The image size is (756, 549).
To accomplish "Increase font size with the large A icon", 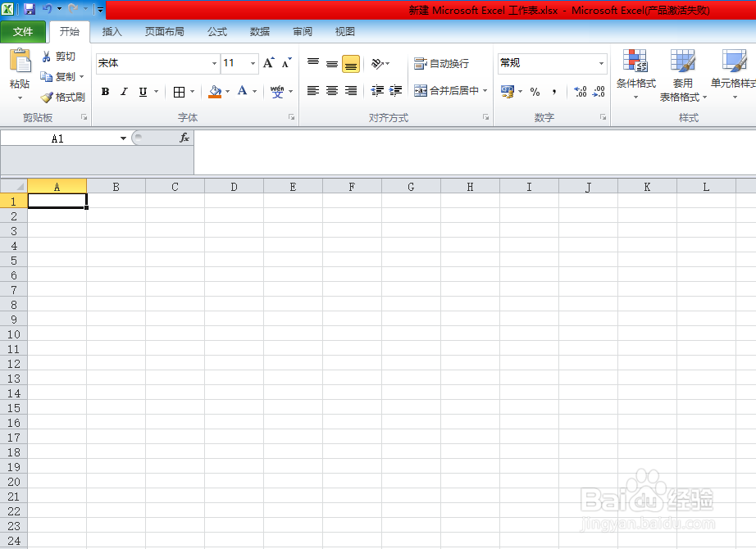I will click(x=269, y=62).
